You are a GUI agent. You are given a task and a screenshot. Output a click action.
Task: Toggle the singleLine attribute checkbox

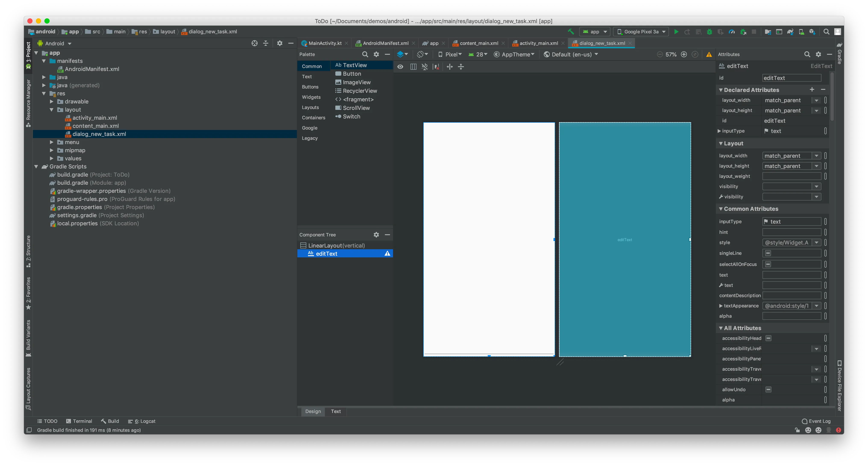coord(768,253)
